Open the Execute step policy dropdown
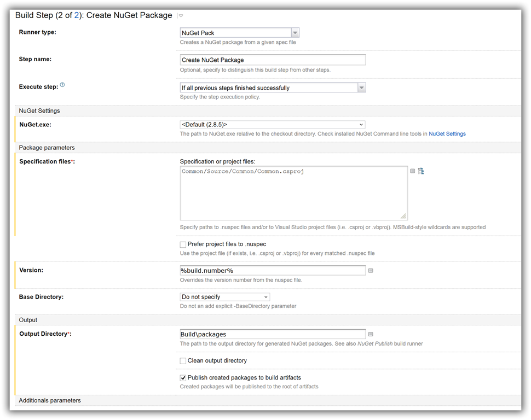The height and width of the screenshot is (420, 531). pos(273,87)
